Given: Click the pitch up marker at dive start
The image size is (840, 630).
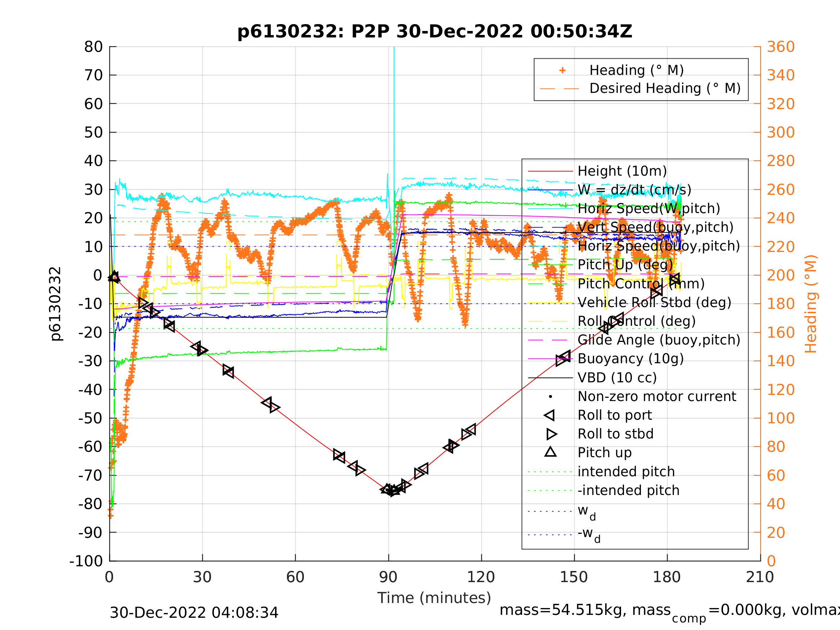Looking at the screenshot, I should 114,277.
